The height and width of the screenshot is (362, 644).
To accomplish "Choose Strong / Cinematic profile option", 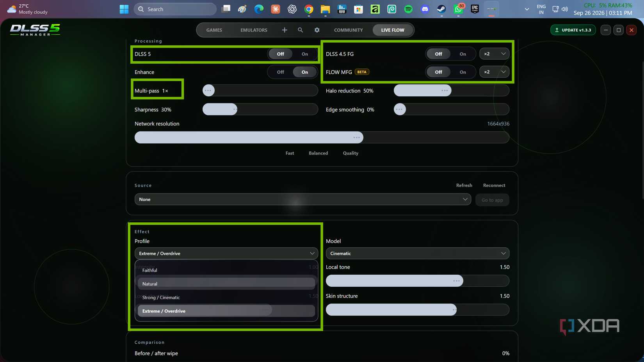I will 226,298.
